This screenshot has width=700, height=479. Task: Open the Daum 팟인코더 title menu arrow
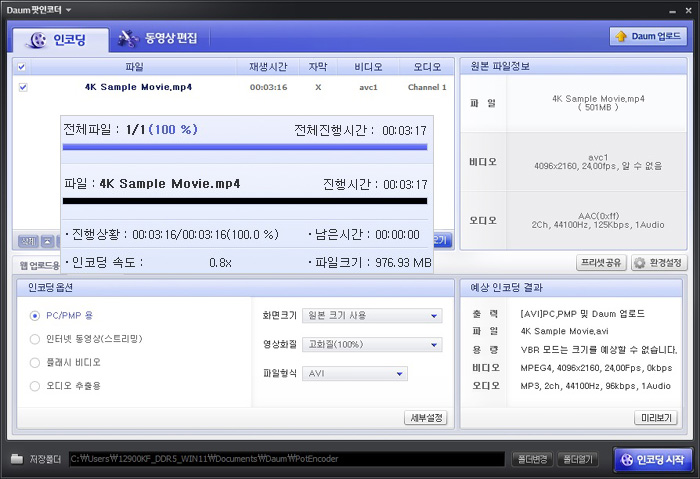click(68, 10)
